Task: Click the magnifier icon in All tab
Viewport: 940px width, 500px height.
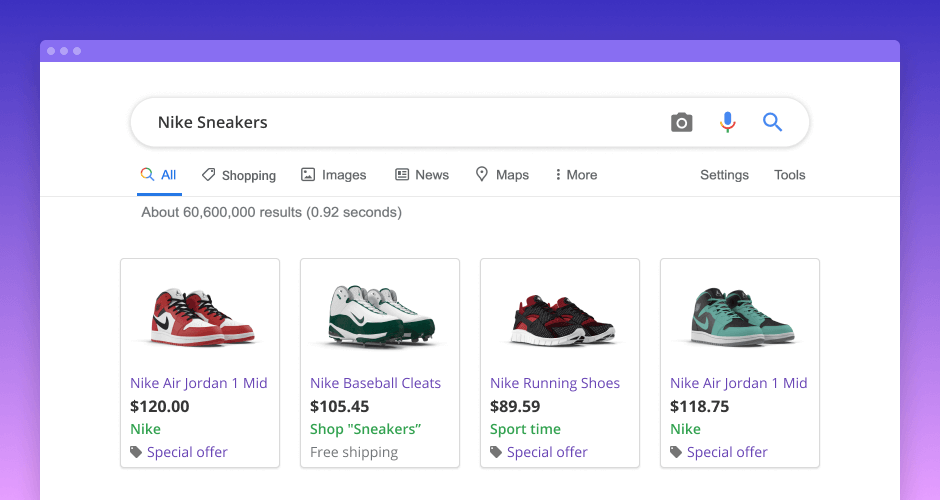Action: click(x=147, y=174)
